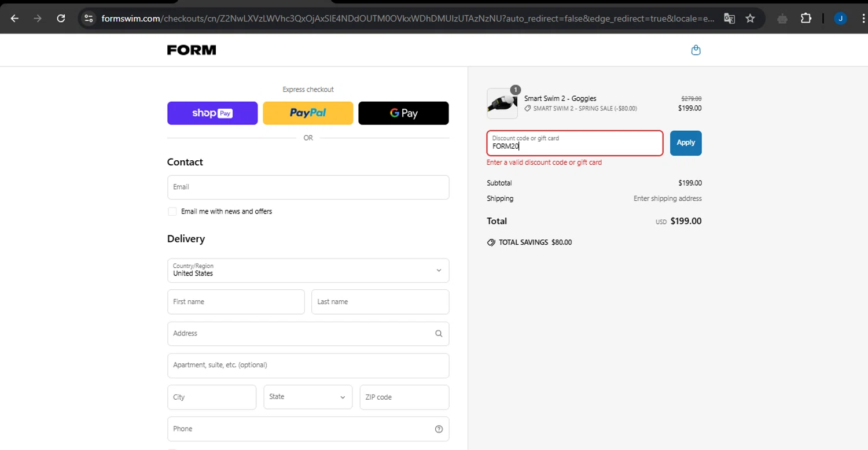Click the Email input field

(x=308, y=187)
